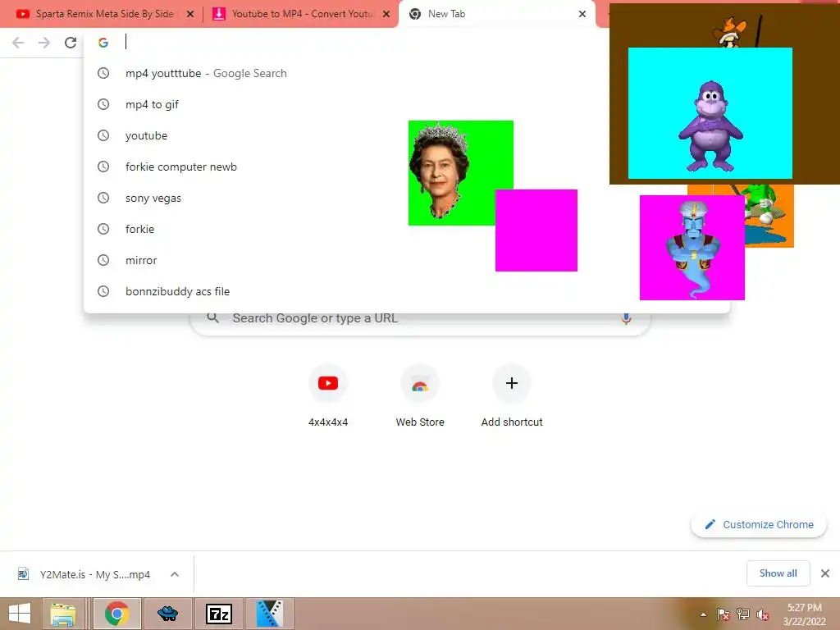Expand the download item options chevron
The height and width of the screenshot is (630, 840).
(x=175, y=574)
